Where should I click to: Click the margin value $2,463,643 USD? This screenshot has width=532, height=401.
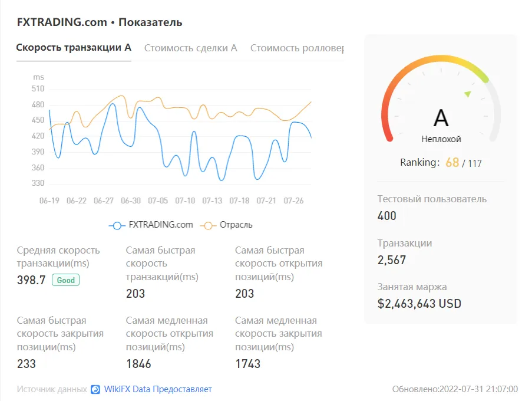pyautogui.click(x=419, y=304)
